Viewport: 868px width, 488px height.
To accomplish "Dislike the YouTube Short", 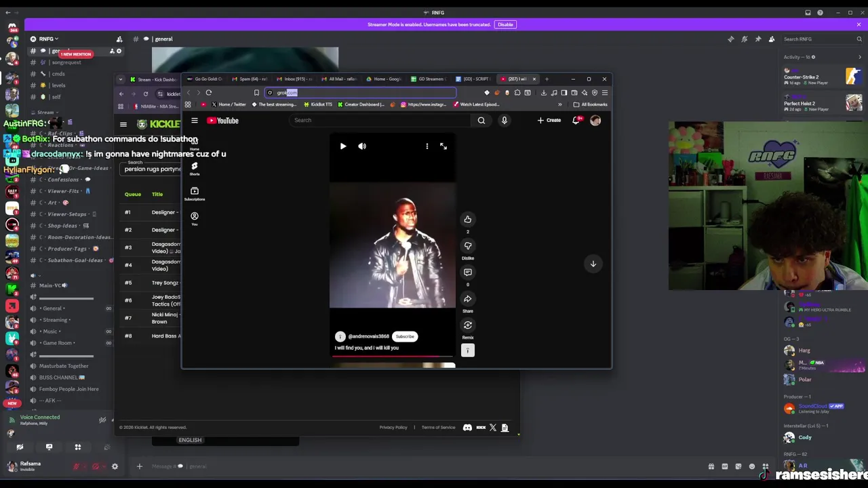I will click(x=467, y=245).
